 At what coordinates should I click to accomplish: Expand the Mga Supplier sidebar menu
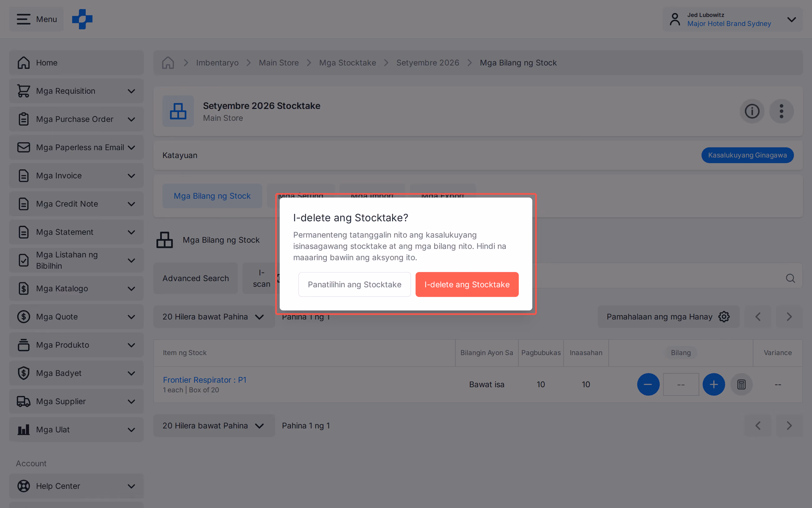(77, 401)
